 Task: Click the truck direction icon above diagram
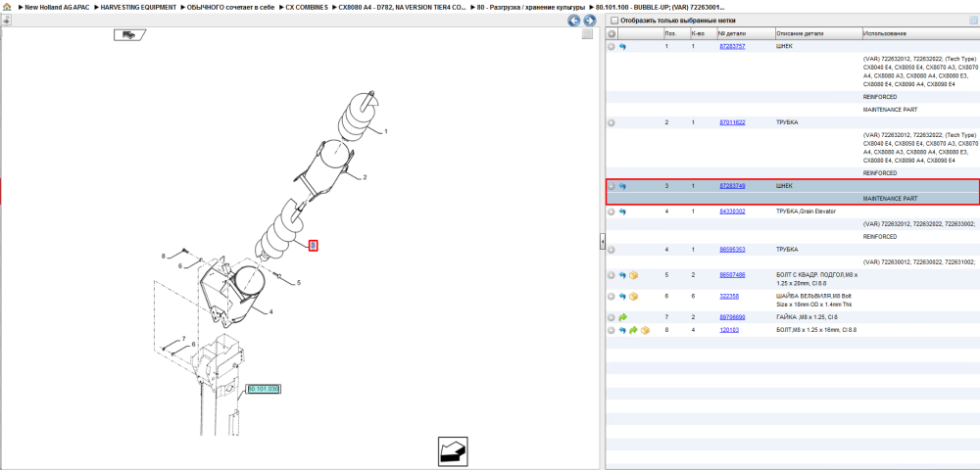[x=129, y=35]
